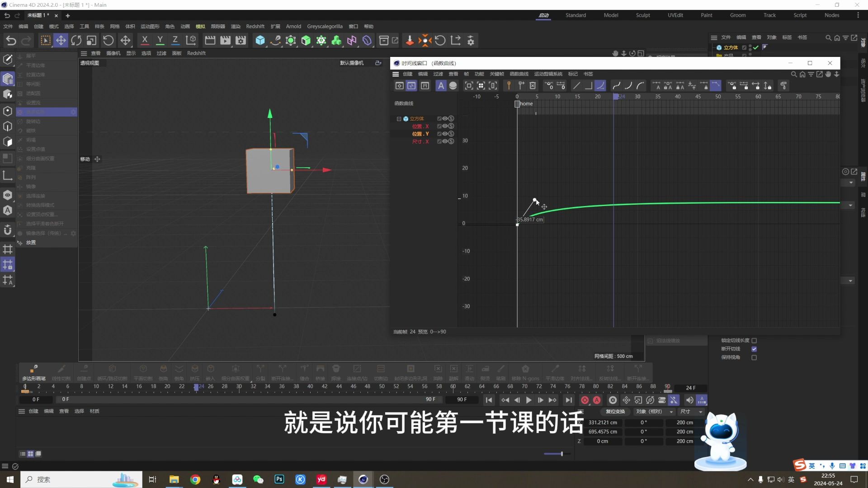Click the home bookmark marker in the timeline
The width and height of the screenshot is (868, 488).
517,103
